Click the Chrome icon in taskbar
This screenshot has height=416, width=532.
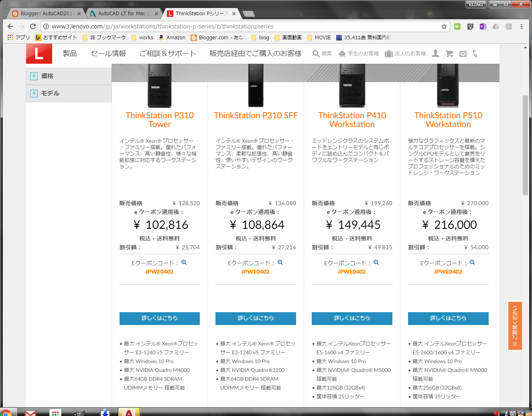6,412
